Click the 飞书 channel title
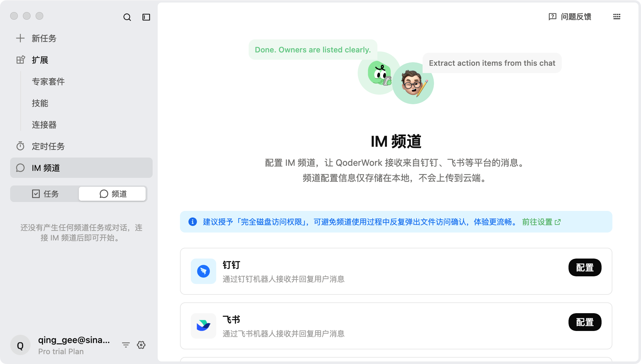Image resolution: width=641 pixels, height=364 pixels. point(231,320)
